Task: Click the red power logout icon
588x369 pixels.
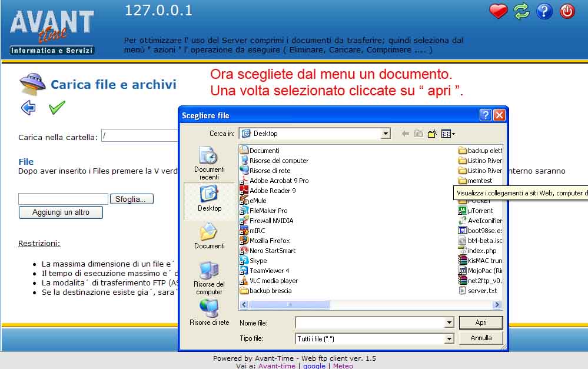Action: point(567,11)
